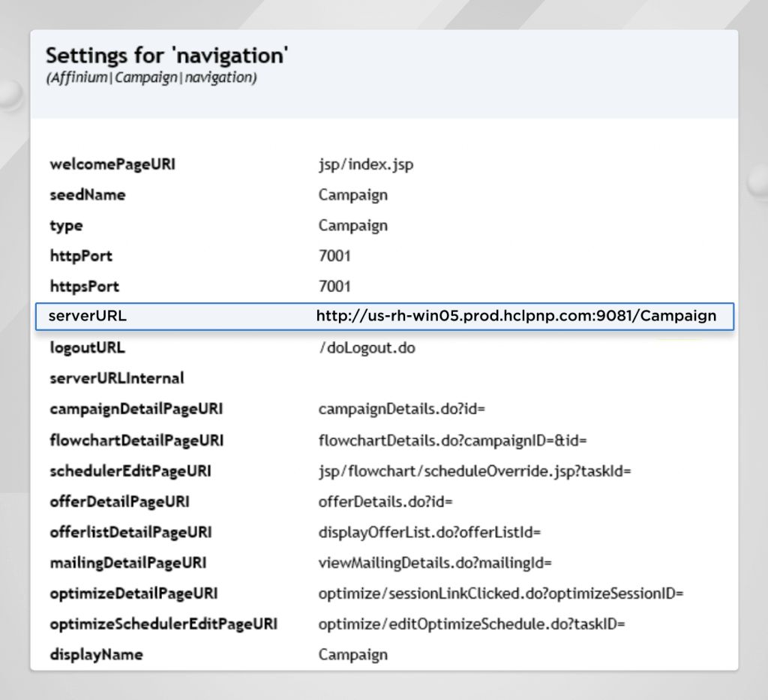Click the highlighted serverURL row

384,316
